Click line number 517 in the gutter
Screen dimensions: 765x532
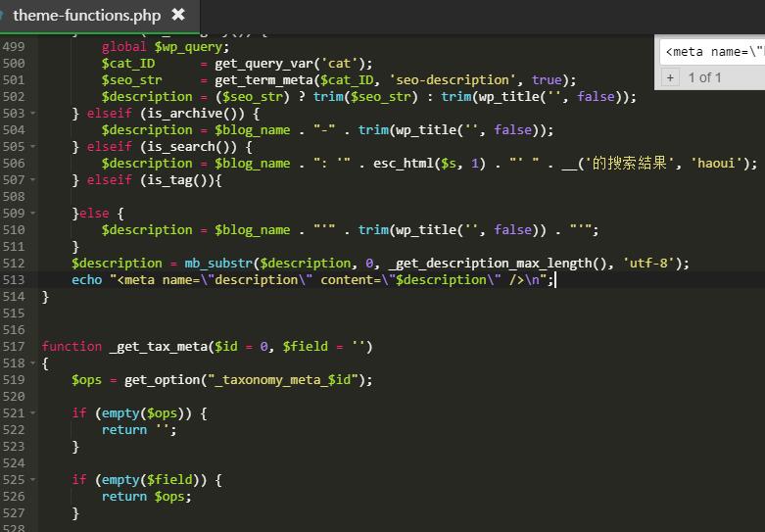coord(13,347)
